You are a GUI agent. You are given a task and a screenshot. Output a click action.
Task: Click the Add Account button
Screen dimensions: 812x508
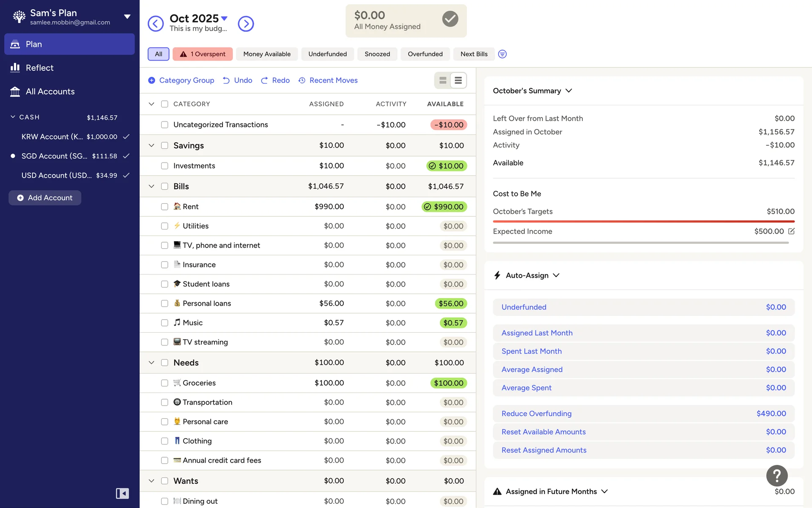point(45,198)
